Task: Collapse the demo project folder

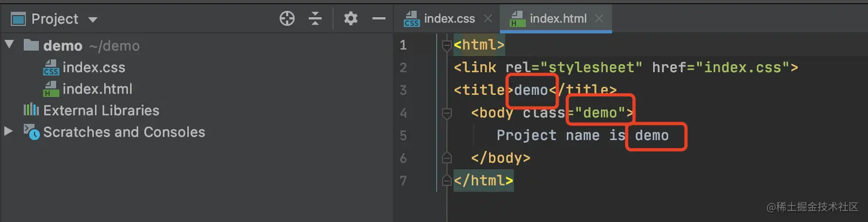Action: [x=9, y=45]
